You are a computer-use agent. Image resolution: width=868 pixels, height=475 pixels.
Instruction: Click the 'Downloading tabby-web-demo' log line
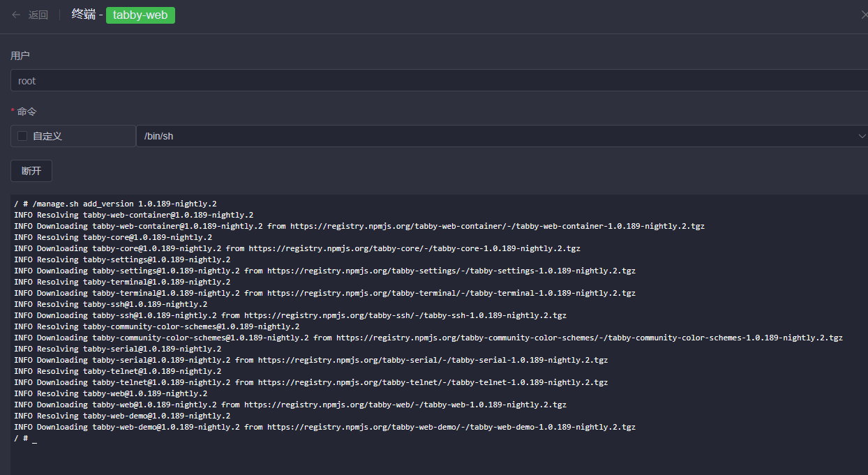pos(324,427)
